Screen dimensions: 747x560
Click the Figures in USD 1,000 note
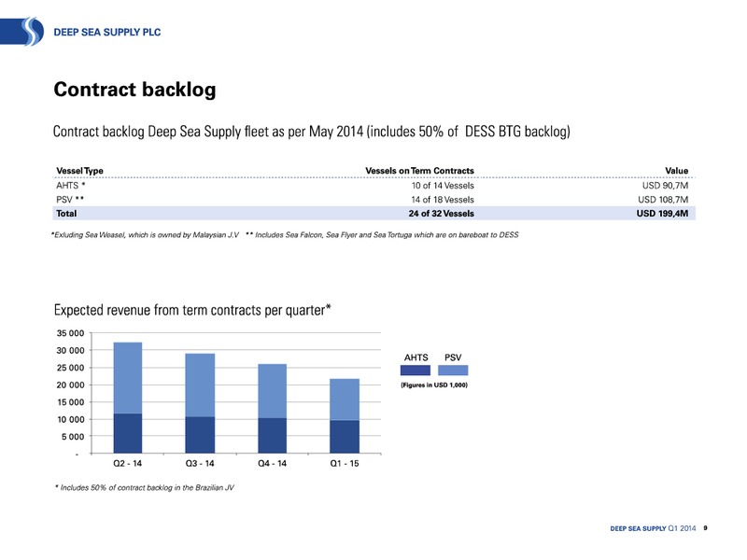tap(434, 385)
